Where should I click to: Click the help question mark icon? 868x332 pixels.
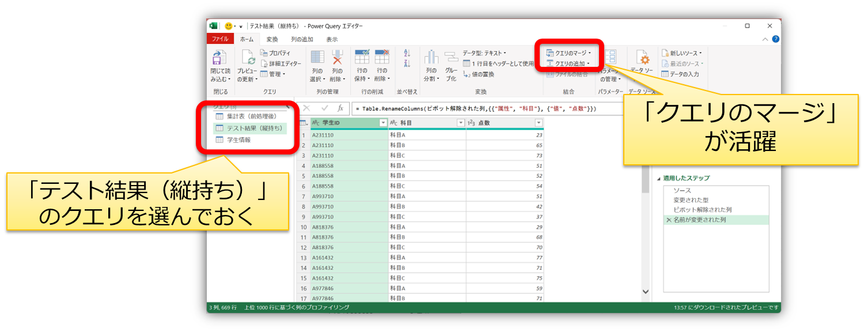(x=775, y=39)
